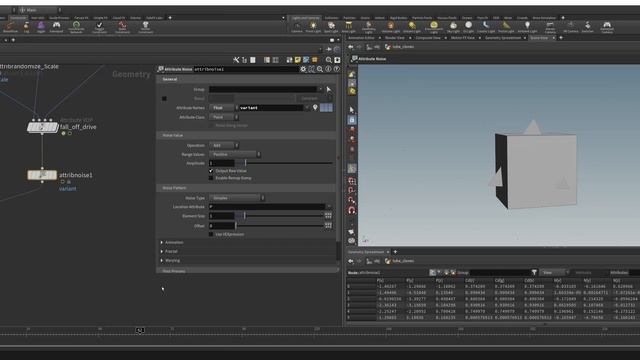This screenshot has width=640, height=360.
Task: Click the parameter pane gear menu icon
Action: click(x=303, y=69)
